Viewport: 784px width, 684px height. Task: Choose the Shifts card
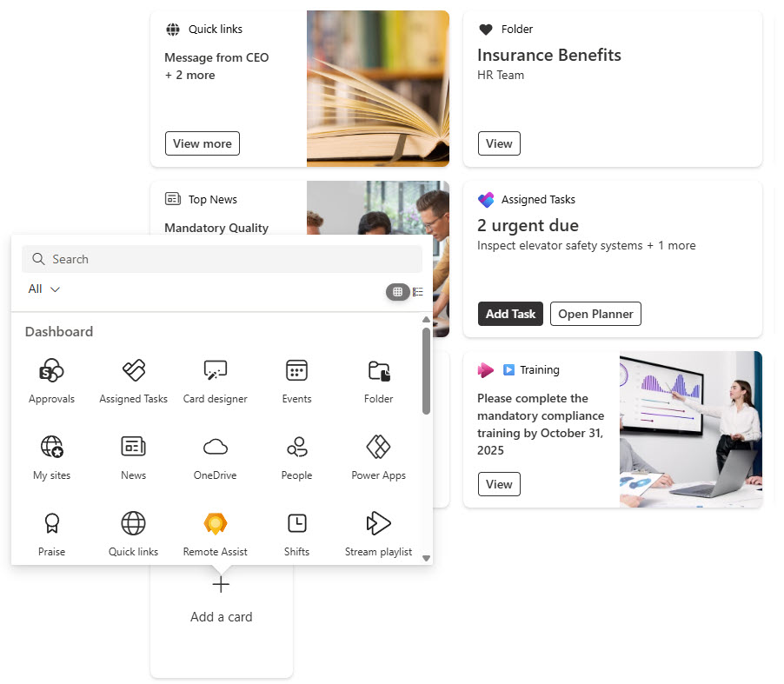(296, 534)
